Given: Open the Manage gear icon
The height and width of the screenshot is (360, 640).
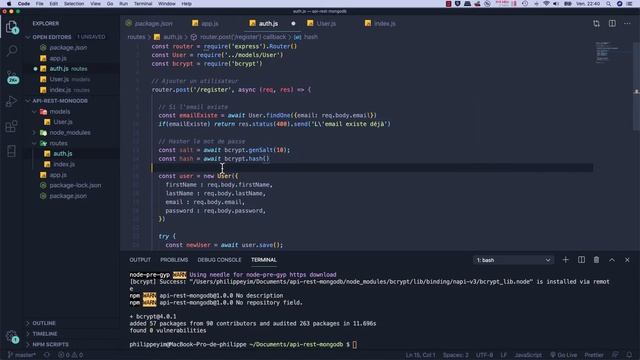Looking at the screenshot, I should click(x=12, y=337).
